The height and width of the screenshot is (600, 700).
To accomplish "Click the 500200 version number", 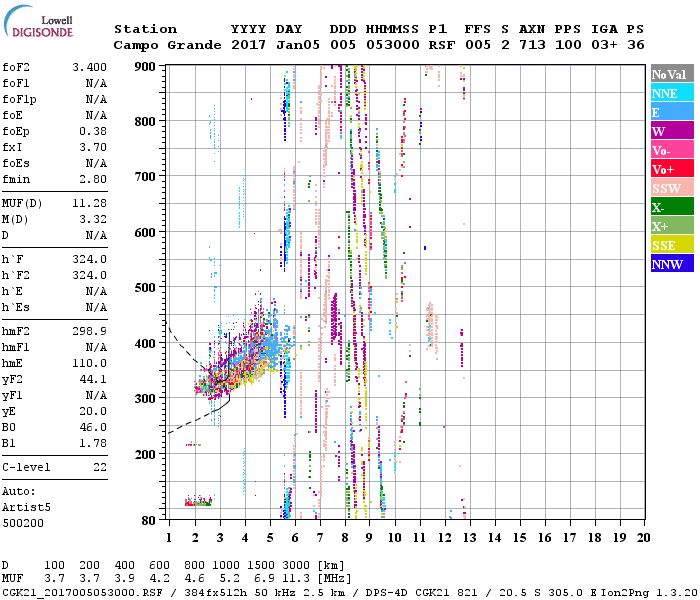I will click(23, 524).
